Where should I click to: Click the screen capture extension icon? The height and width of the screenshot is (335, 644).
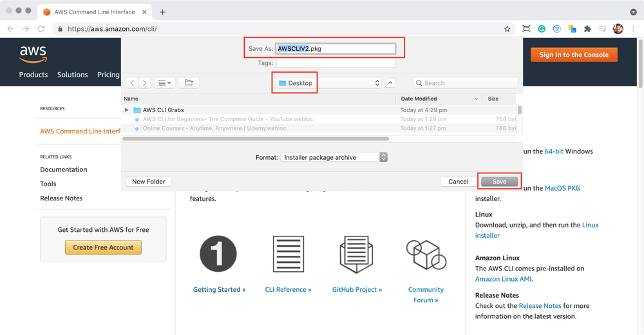coord(526,29)
